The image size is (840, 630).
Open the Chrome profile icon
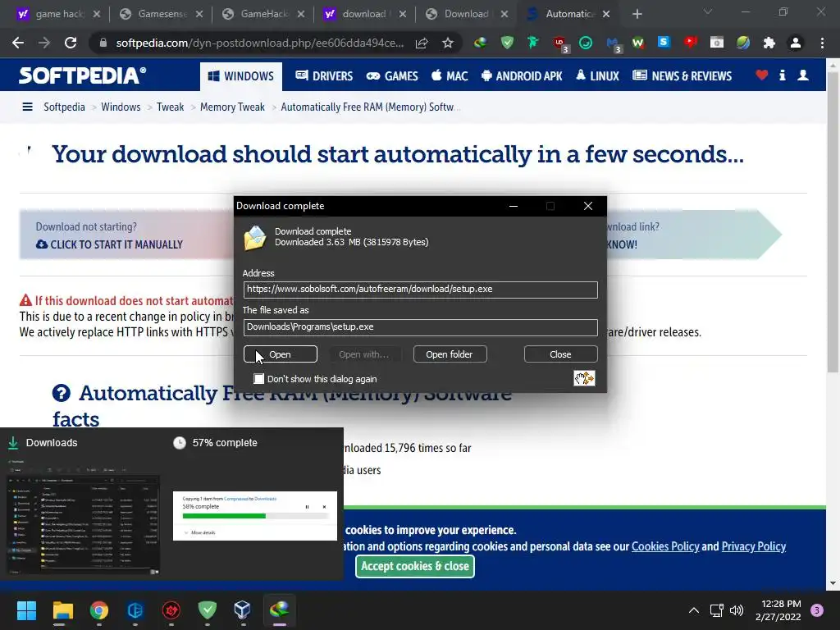click(x=796, y=43)
